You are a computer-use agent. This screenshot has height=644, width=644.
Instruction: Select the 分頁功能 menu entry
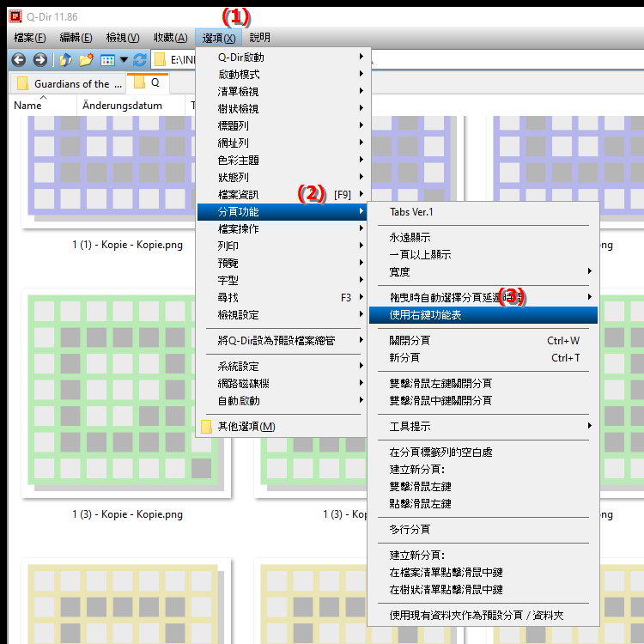tap(283, 212)
